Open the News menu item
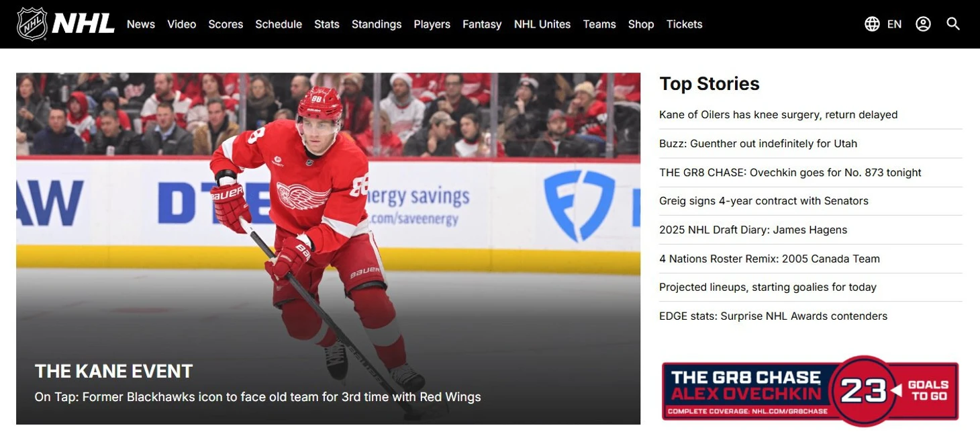Viewport: 980px width, 432px height. (x=141, y=24)
